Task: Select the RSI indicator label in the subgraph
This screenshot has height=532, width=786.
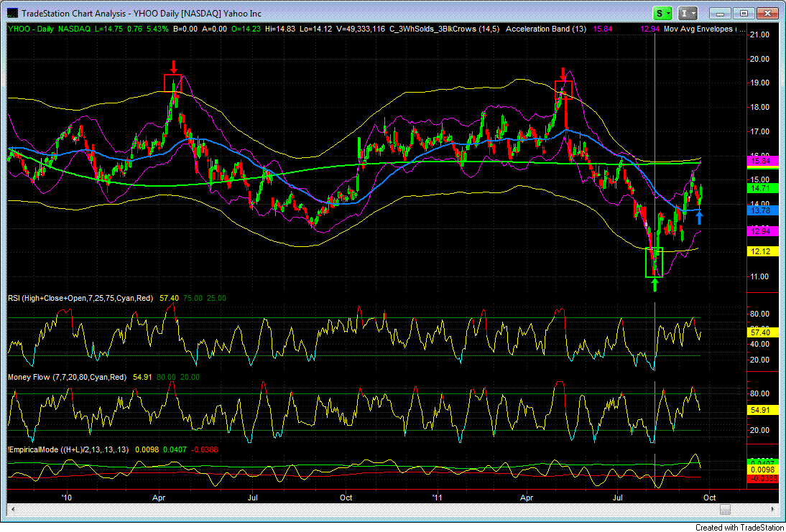Action: (x=80, y=298)
